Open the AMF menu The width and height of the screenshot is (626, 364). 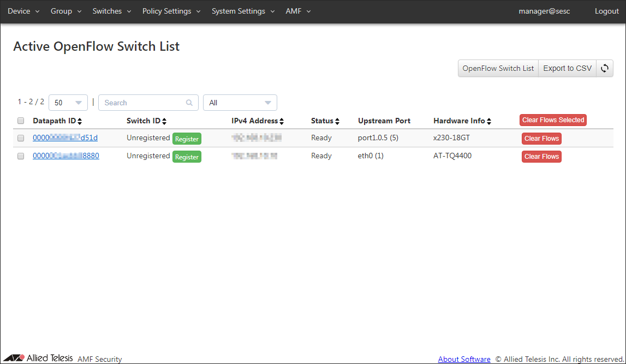tap(298, 11)
